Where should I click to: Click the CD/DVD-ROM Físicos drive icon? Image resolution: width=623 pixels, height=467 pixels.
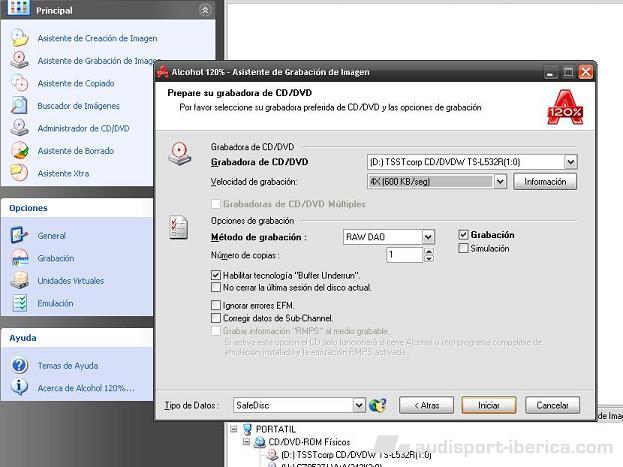tap(260, 442)
